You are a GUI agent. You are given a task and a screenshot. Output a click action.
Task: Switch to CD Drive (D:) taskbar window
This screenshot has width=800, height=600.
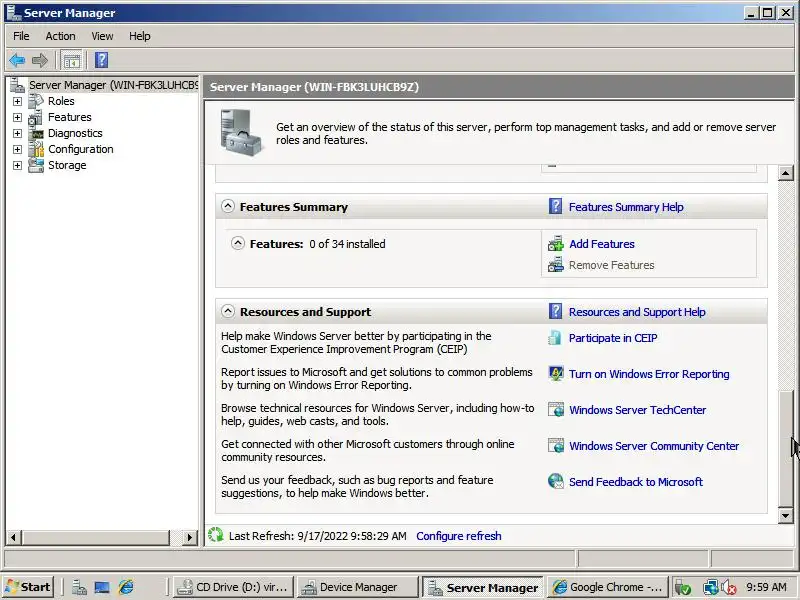click(234, 587)
